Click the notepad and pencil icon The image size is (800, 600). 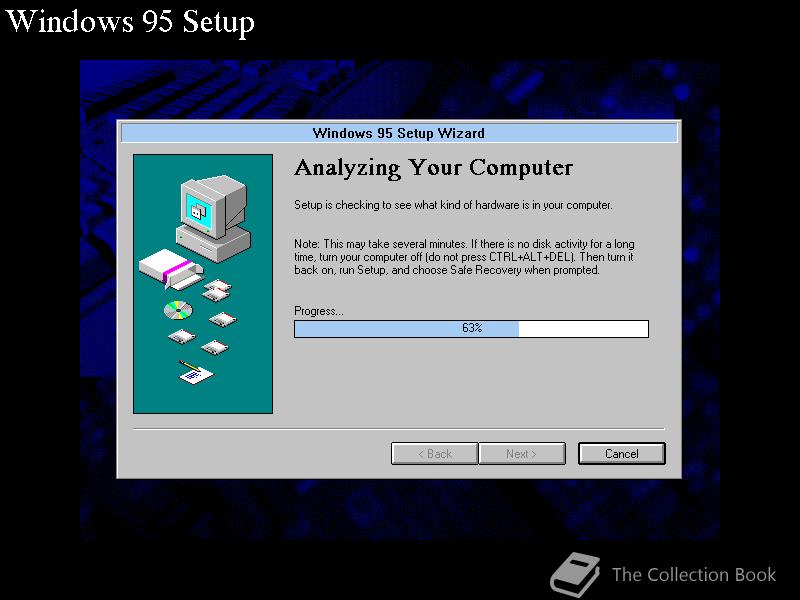196,373
